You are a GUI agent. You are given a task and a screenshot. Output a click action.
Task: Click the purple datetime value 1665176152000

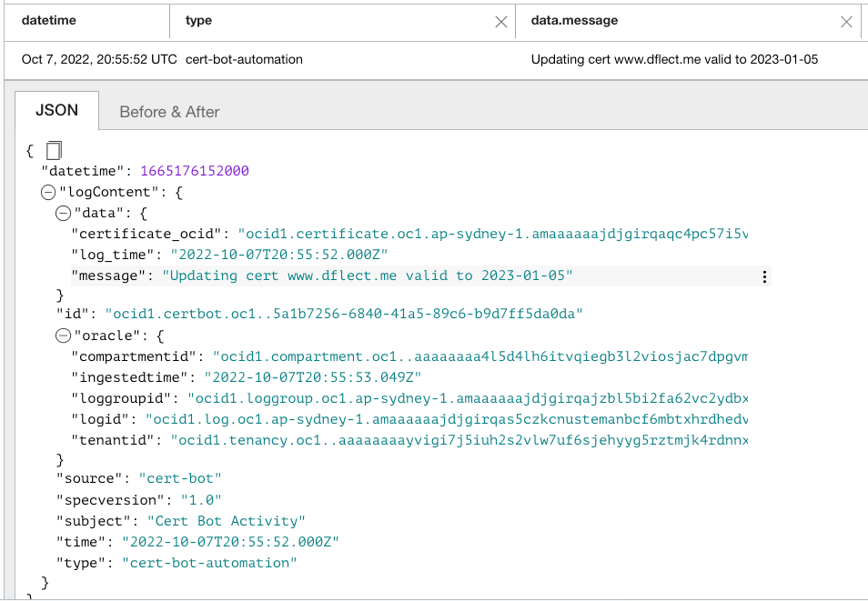tap(195, 171)
